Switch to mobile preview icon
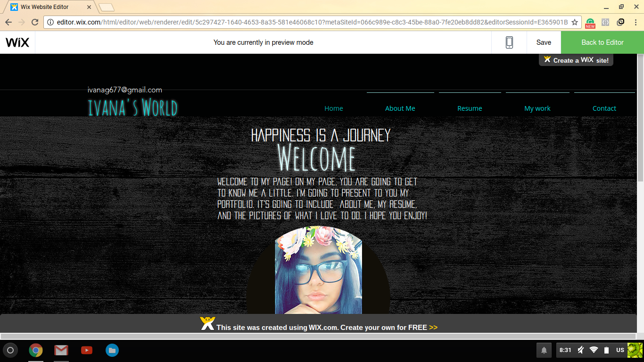Viewport: 644px width, 362px height. point(509,42)
